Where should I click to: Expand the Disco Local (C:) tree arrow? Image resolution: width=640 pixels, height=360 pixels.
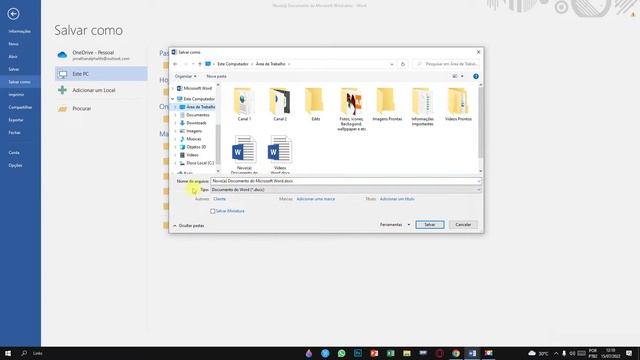click(176, 163)
